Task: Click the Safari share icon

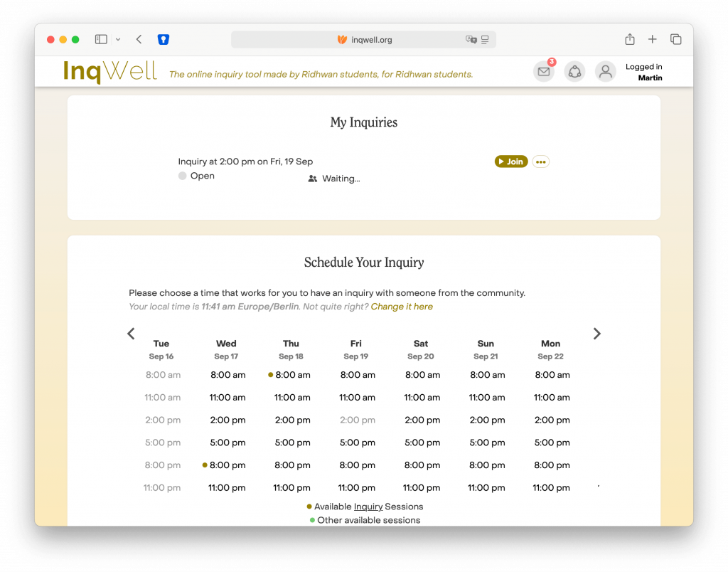Action: point(629,40)
